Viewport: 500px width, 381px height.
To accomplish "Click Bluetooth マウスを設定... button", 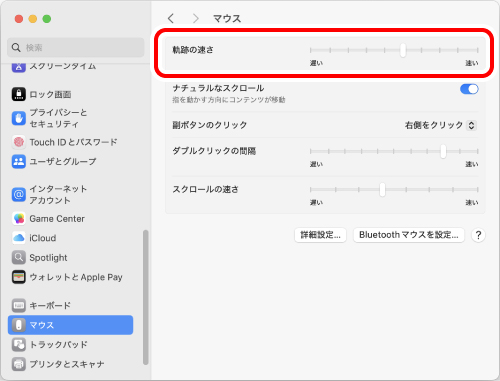I will [x=409, y=235].
